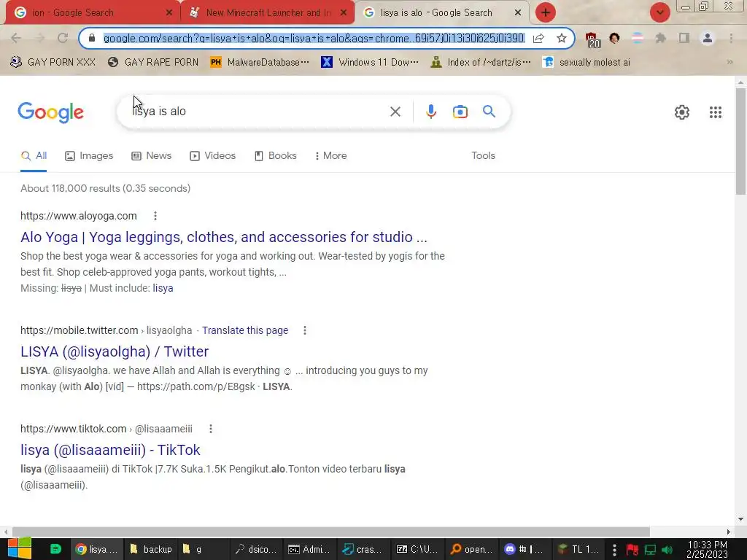Select the Images search tab
Screen dimensions: 747x560
click(x=89, y=156)
